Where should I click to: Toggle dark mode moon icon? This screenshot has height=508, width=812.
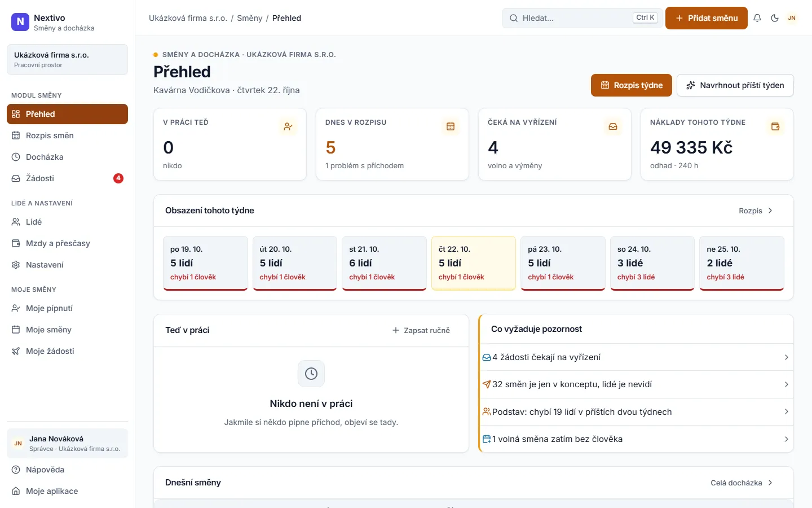pyautogui.click(x=775, y=18)
